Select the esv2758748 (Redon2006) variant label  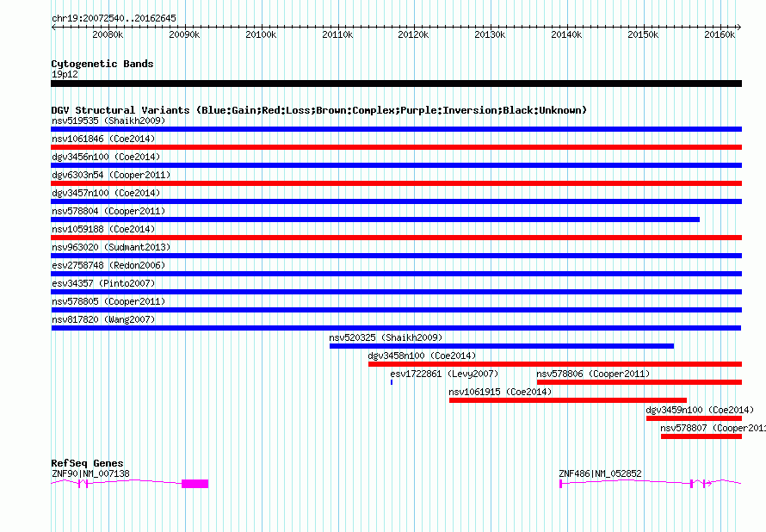[x=108, y=265]
